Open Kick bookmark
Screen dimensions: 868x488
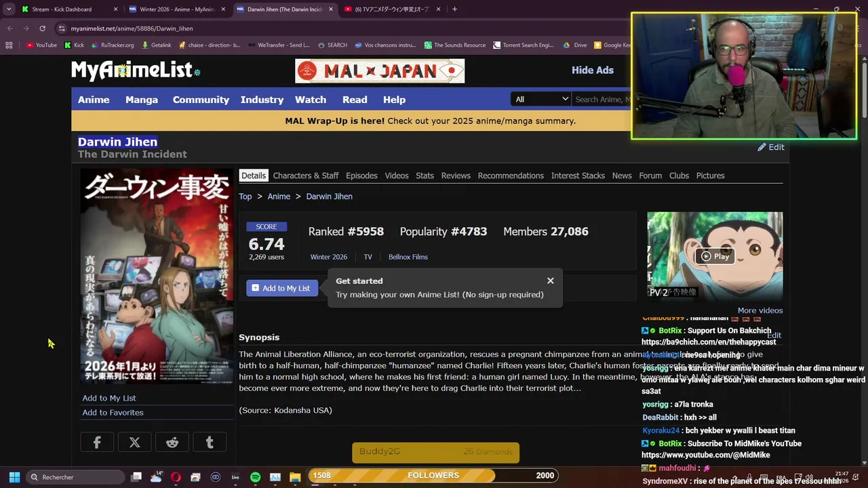click(75, 45)
